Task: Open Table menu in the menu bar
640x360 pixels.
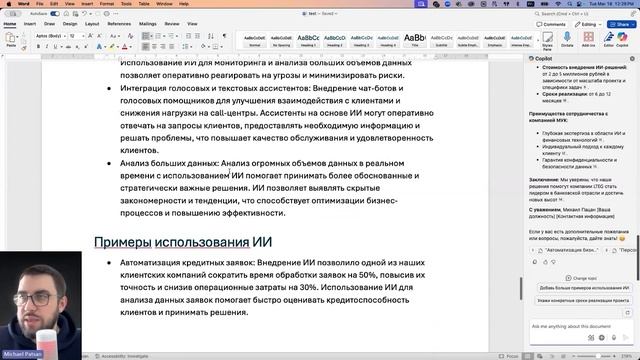Action: pyautogui.click(x=144, y=4)
